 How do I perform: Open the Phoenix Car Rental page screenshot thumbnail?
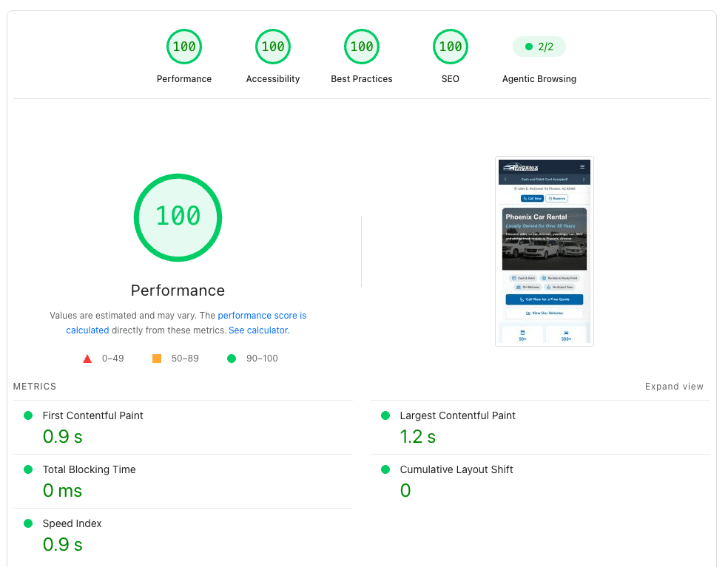click(x=544, y=251)
